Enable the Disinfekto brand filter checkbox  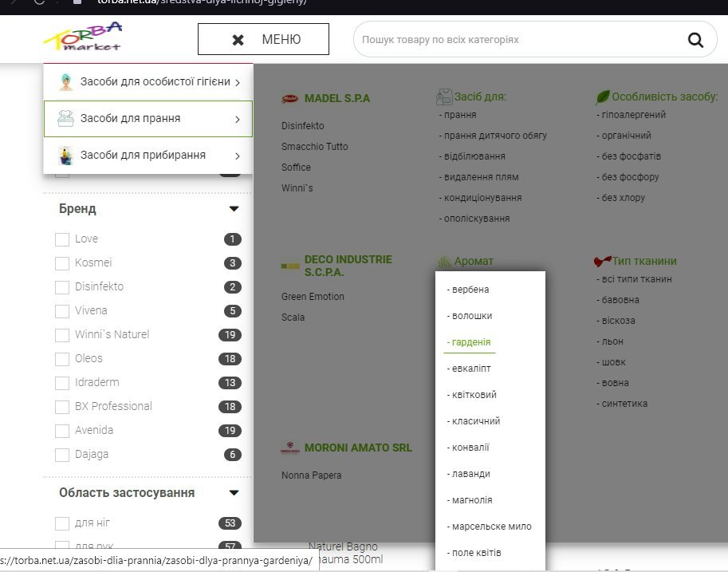click(x=62, y=287)
